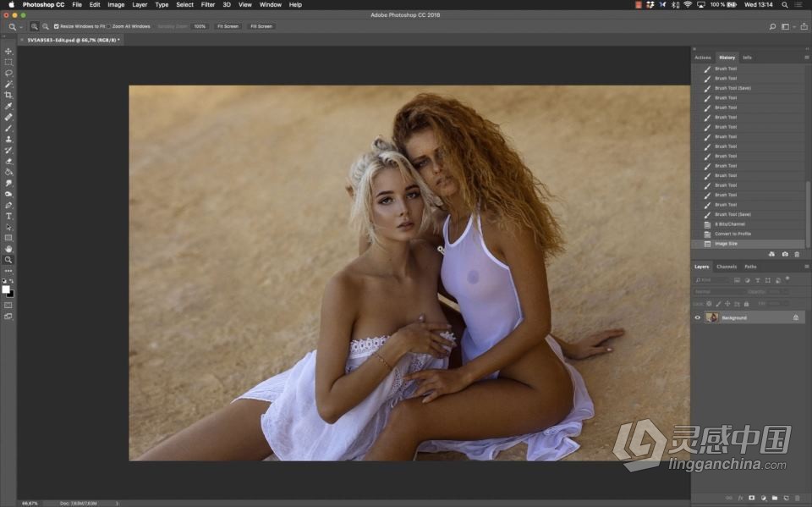The width and height of the screenshot is (812, 507).
Task: Open the History panel options menu
Action: (x=806, y=58)
